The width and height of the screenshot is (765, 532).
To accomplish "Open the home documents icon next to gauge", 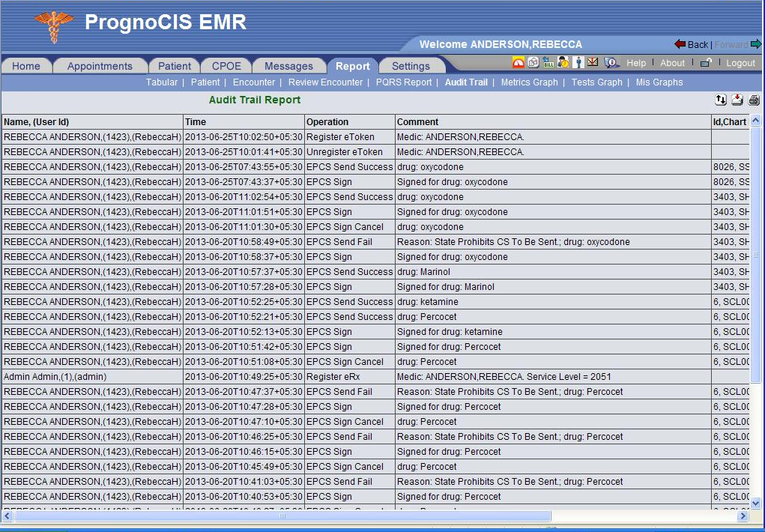I will (533, 62).
